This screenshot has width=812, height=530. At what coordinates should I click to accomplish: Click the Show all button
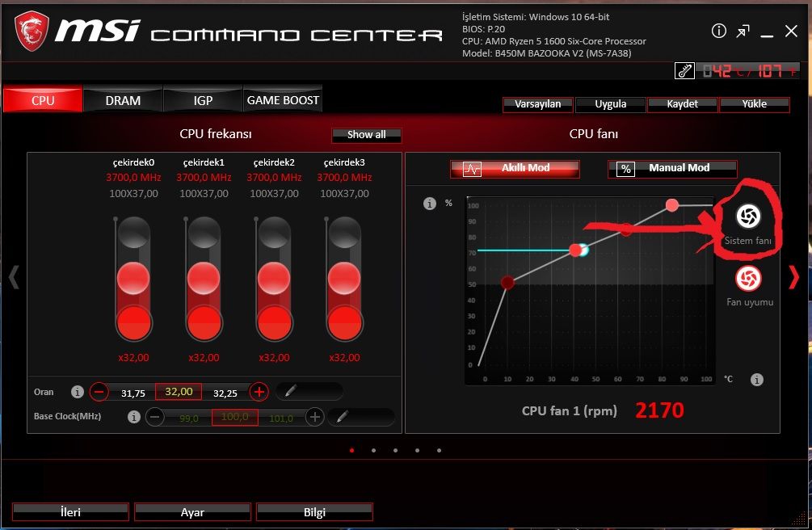366,135
